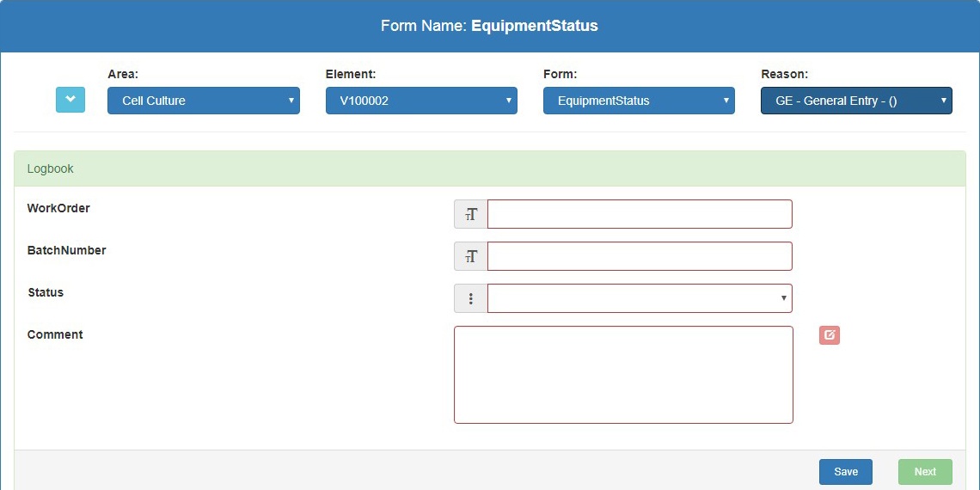The height and width of the screenshot is (490, 980).
Task: Click the green Next button
Action: coord(925,472)
